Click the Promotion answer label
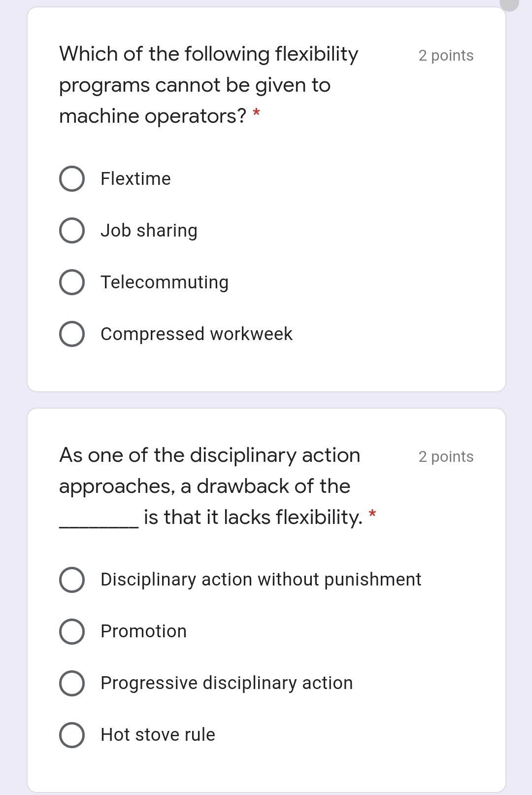The width and height of the screenshot is (532, 795). pyautogui.click(x=143, y=631)
